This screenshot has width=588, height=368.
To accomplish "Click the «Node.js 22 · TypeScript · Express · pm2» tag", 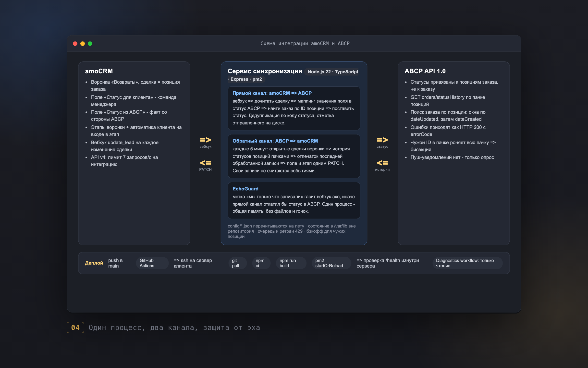I will click(x=294, y=75).
